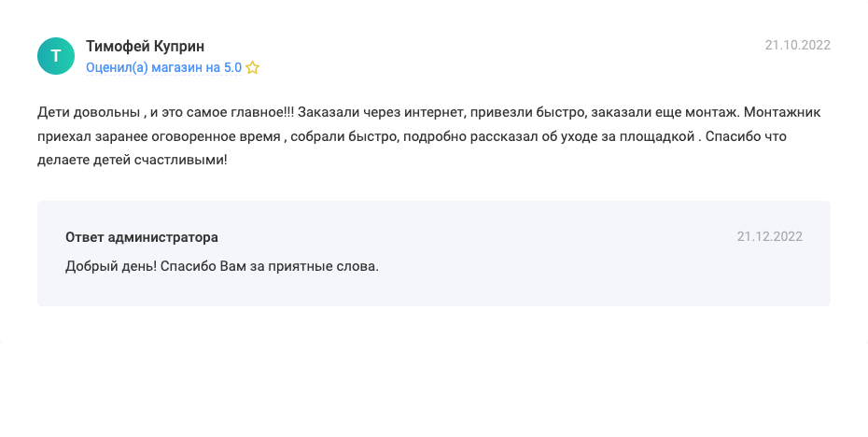Click the admin reply date 21.12.2022
This screenshot has width=868, height=437.
tap(769, 236)
